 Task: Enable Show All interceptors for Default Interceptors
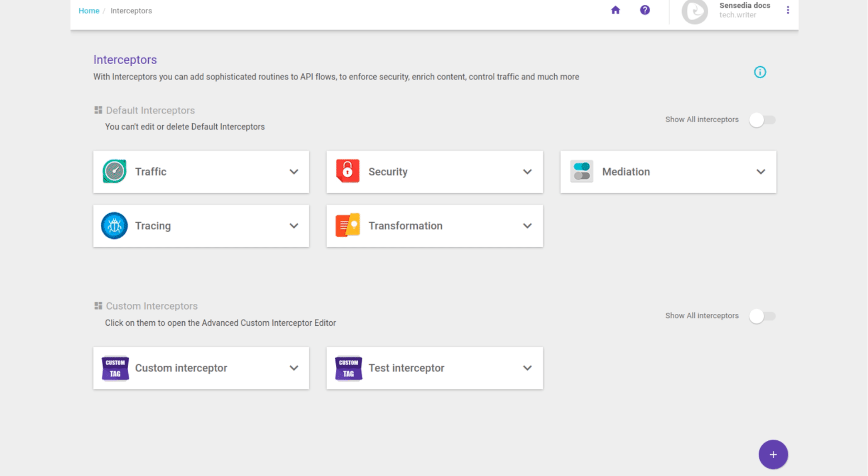pos(762,120)
